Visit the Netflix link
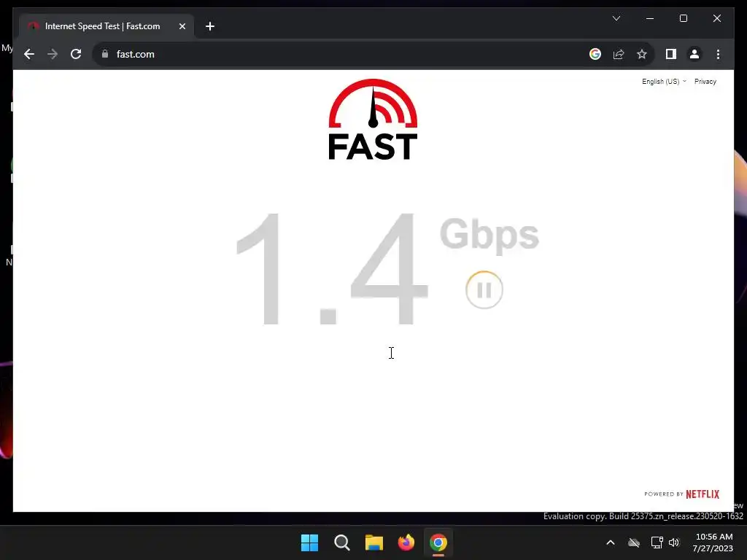Viewport: 747px width, 560px height. [x=703, y=494]
